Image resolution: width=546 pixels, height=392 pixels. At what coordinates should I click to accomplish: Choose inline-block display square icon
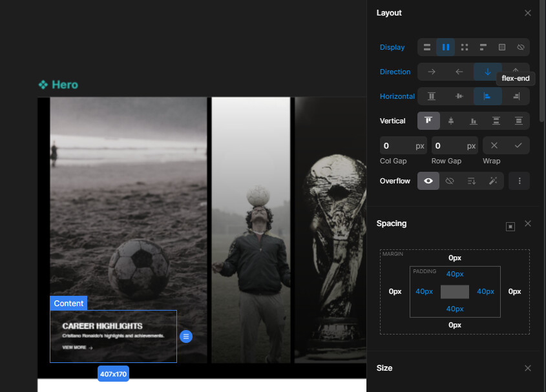pos(502,47)
